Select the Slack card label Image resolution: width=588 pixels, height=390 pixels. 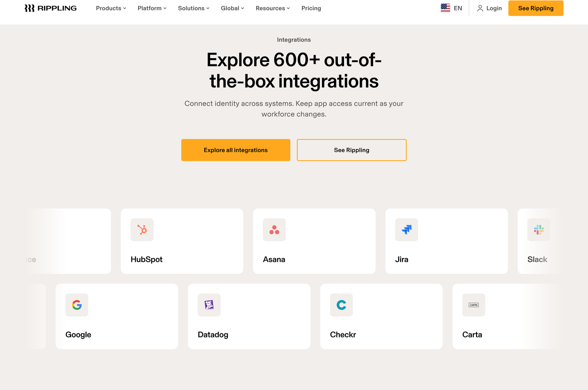coord(537,259)
